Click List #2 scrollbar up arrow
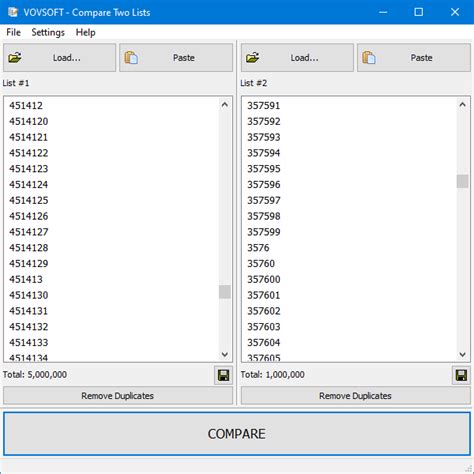 coord(462,105)
